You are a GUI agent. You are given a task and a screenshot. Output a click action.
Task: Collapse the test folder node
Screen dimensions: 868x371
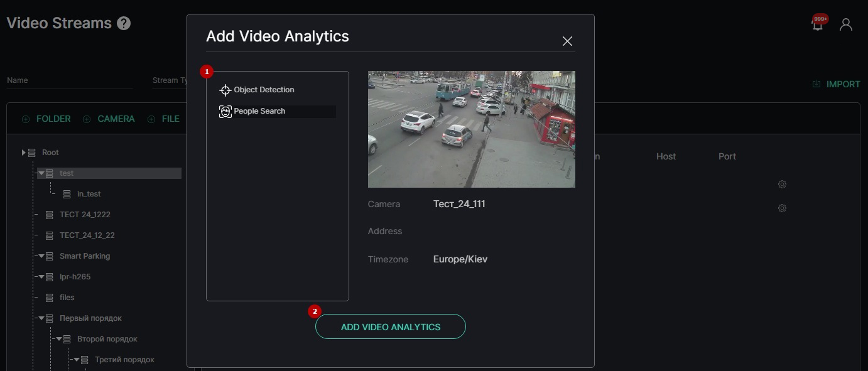point(41,173)
